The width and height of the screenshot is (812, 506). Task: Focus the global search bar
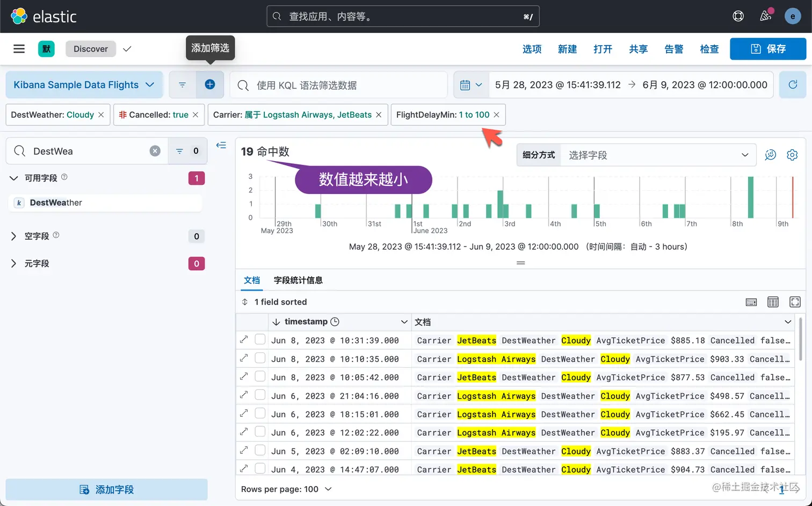[403, 16]
